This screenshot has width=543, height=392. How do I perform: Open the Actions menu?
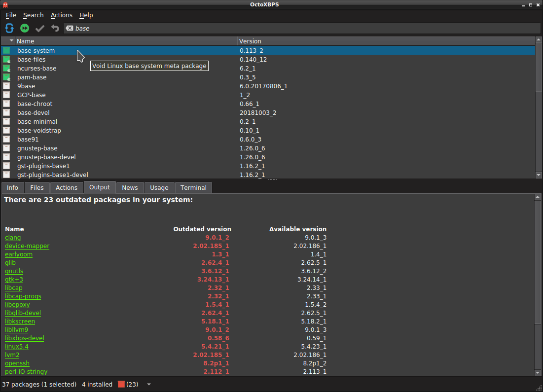coord(61,15)
